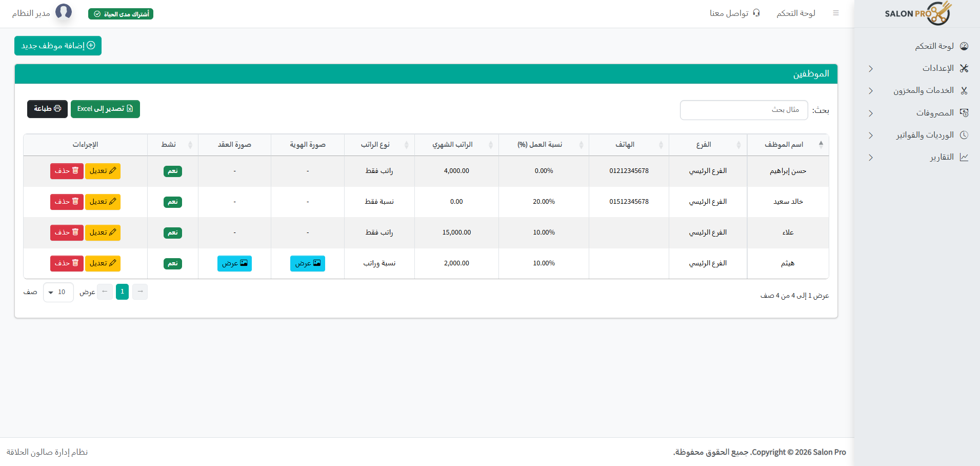Export the table with تصدير إلى Excel
980x466 pixels.
105,109
